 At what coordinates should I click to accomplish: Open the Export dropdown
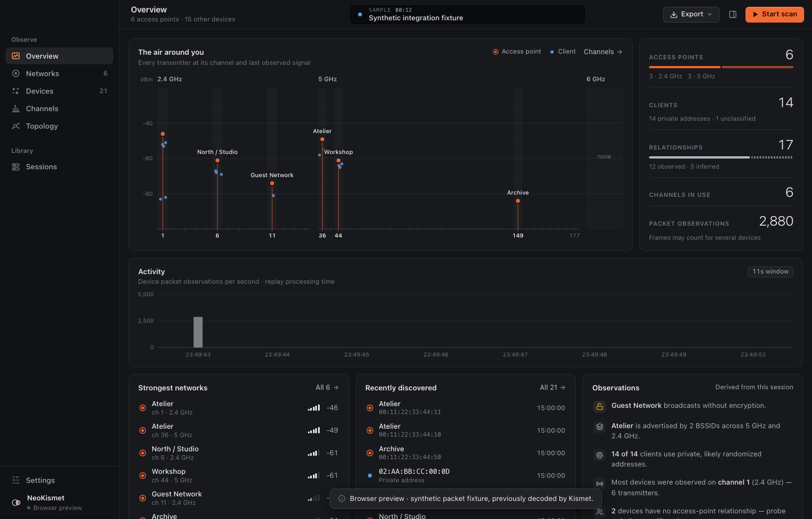pyautogui.click(x=691, y=14)
